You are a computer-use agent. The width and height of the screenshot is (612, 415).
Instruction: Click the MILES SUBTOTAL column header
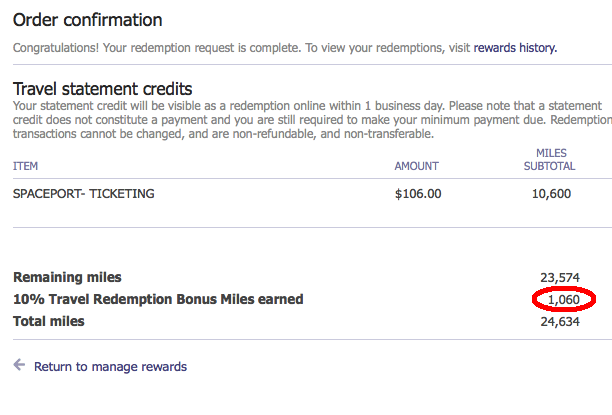click(x=550, y=160)
